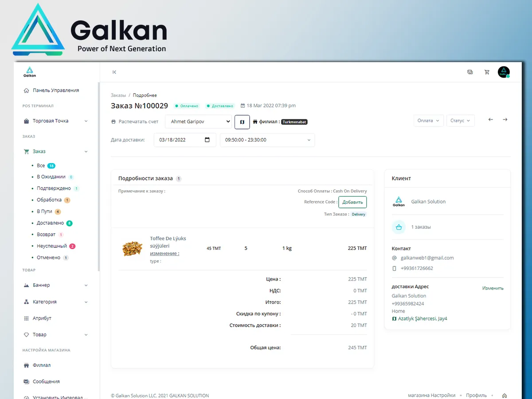Expand the Баннер menu
532x399 pixels.
[x=56, y=286]
